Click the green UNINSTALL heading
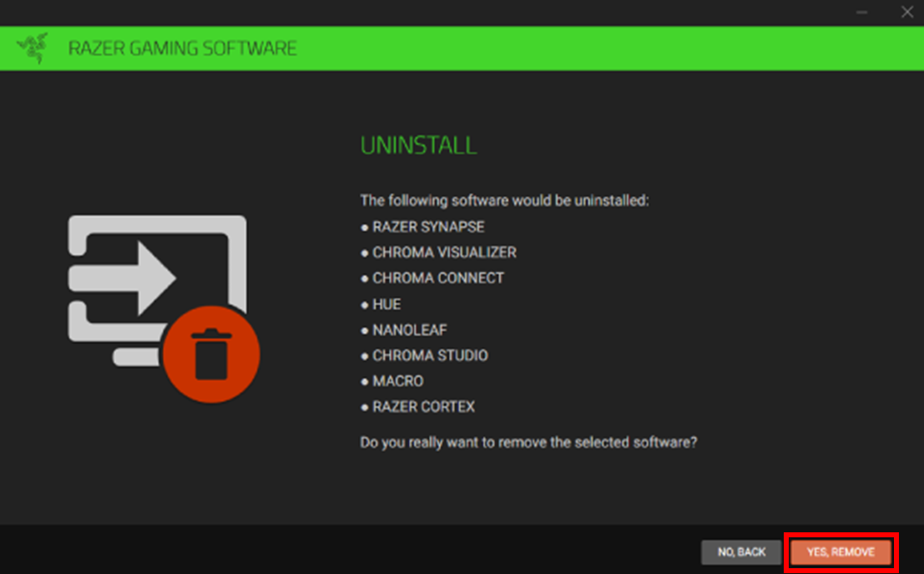Viewport: 924px width, 574px height. pos(418,146)
